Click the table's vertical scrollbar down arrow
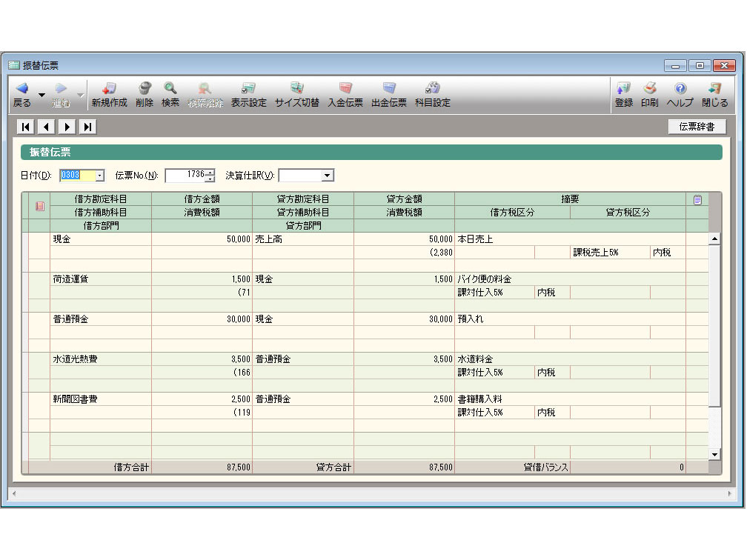Viewport: 747px width, 560px height. click(714, 454)
